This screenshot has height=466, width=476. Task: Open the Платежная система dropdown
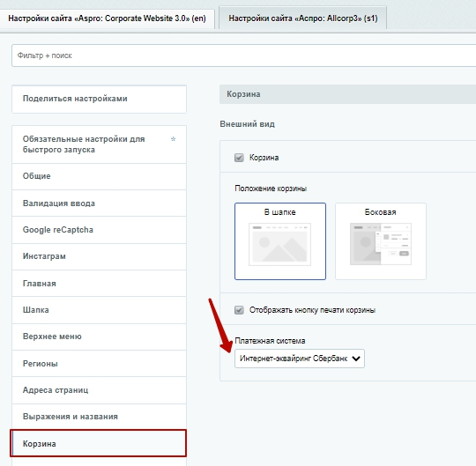click(x=300, y=359)
